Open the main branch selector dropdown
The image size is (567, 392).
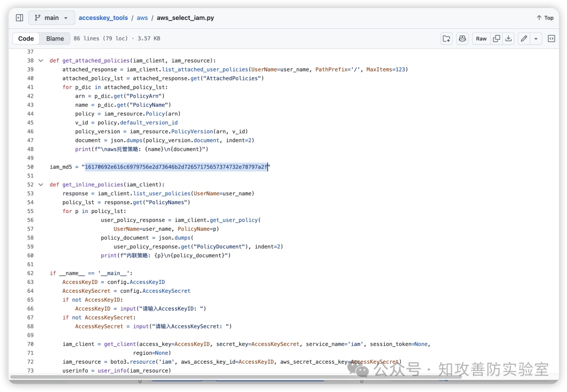(51, 18)
